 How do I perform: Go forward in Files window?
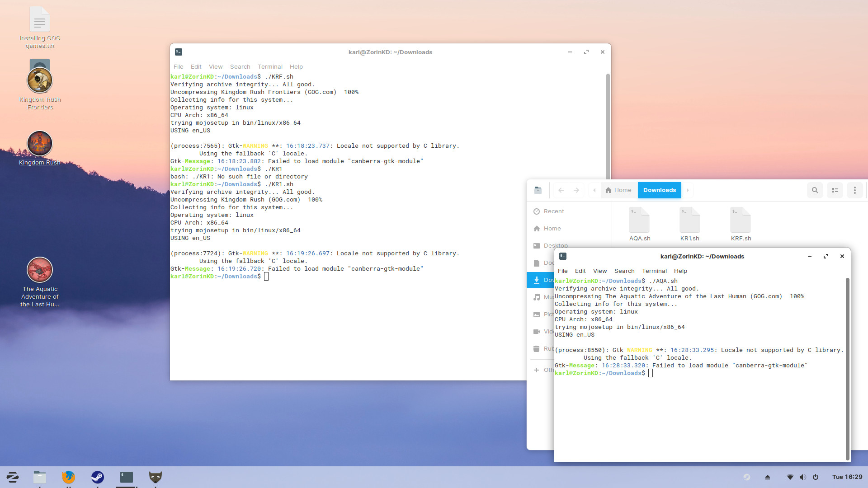[576, 190]
